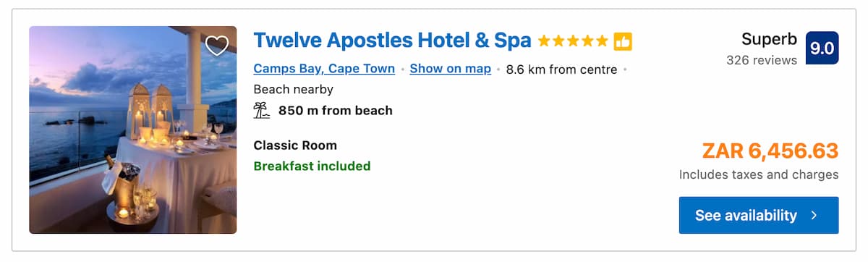Click the Beach nearby label
This screenshot has width=868, height=262.
[293, 90]
